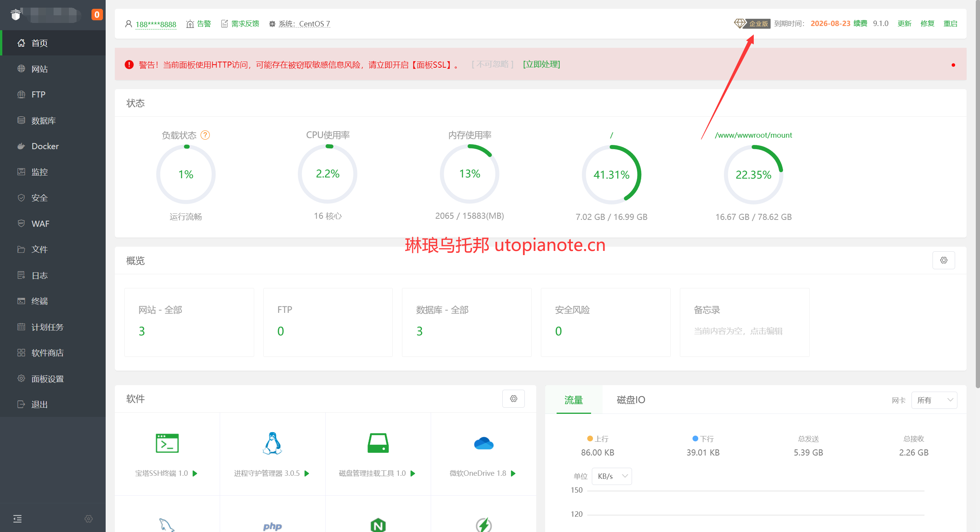The image size is (980, 532).
Task: Click the sidebar bottom gear settings icon
Action: coord(88,519)
